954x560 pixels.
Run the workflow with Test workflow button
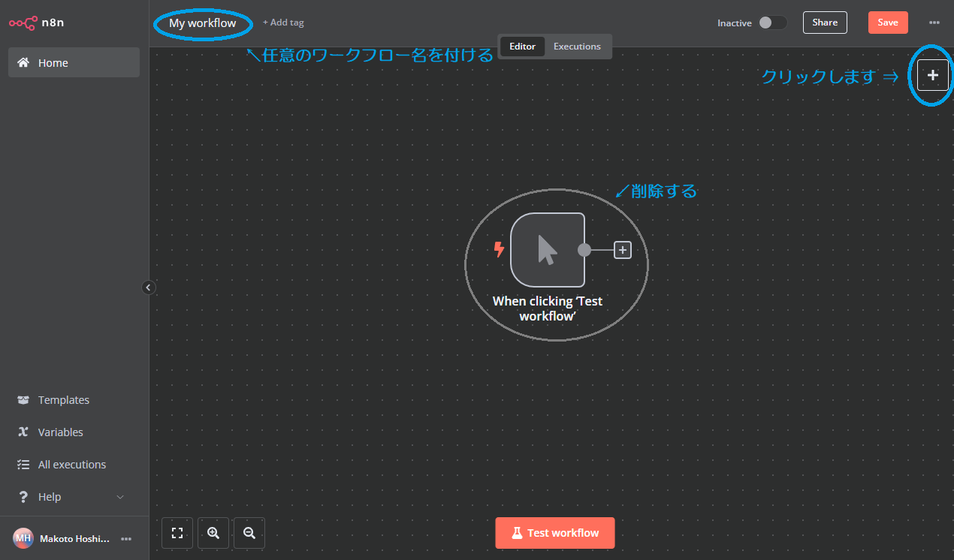point(555,533)
